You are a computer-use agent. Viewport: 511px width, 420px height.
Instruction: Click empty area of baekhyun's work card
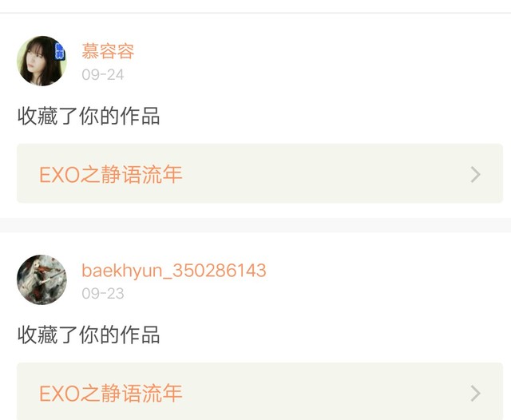pos(326,391)
